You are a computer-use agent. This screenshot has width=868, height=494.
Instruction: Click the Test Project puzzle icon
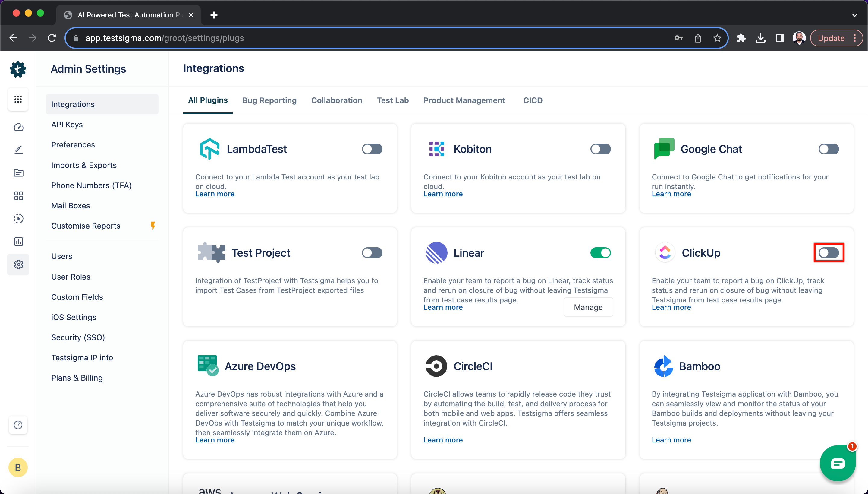pyautogui.click(x=211, y=252)
